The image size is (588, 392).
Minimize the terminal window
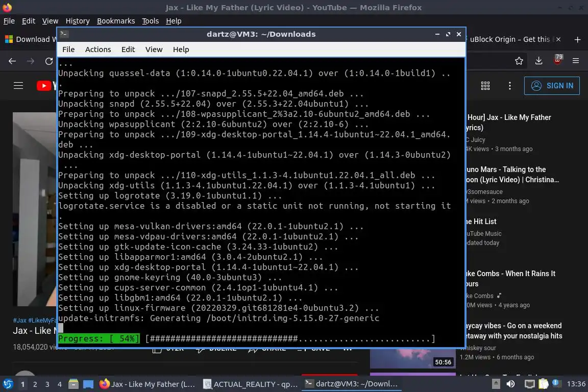point(437,34)
